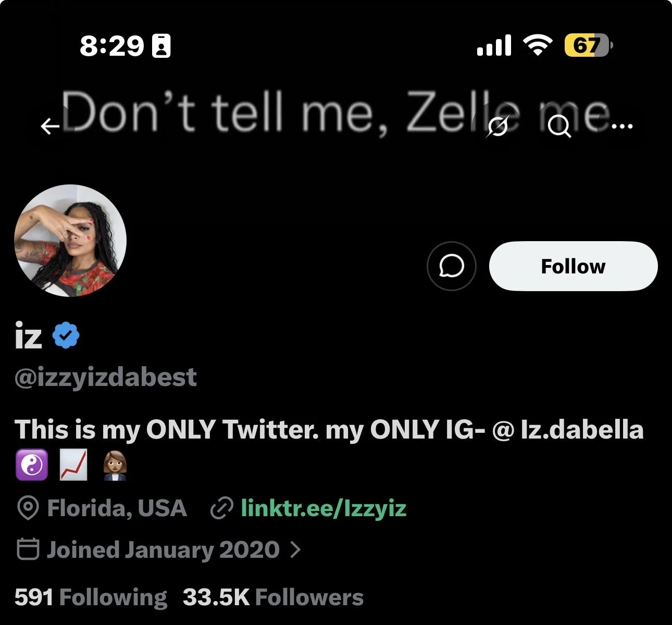Tap the "Don't tell me, Zelle me" banner
672x625 pixels.
point(335,112)
